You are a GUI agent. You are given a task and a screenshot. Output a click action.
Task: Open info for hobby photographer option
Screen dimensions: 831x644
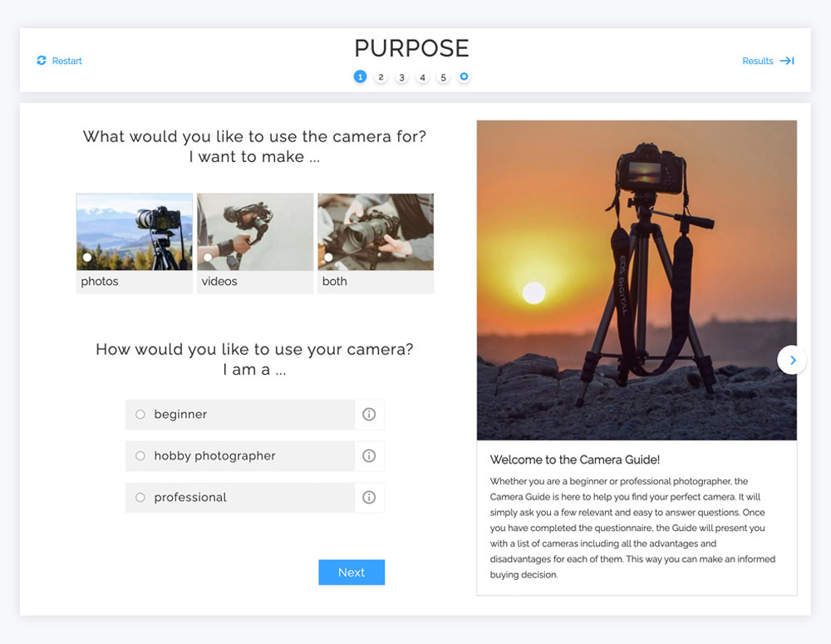tap(369, 456)
